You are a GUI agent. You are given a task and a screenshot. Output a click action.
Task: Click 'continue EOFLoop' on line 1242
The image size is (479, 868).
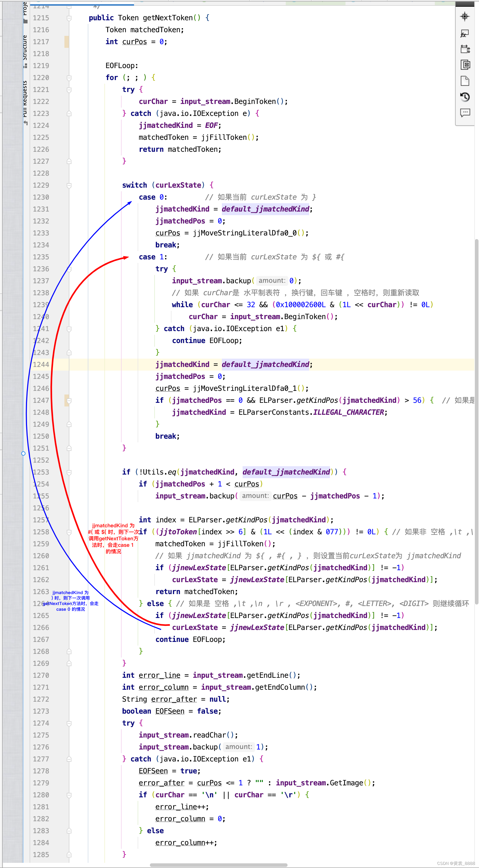click(207, 341)
